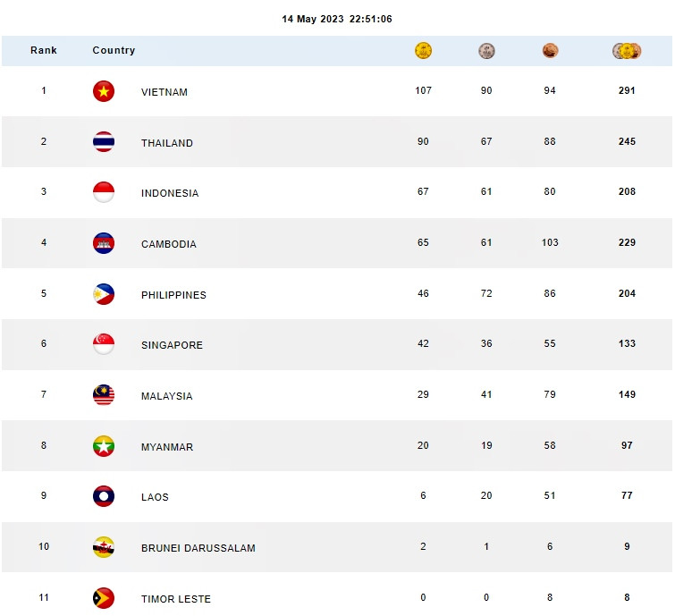Image resolution: width=675 pixels, height=616 pixels.
Task: Click the total medals column icon
Action: 627,51
